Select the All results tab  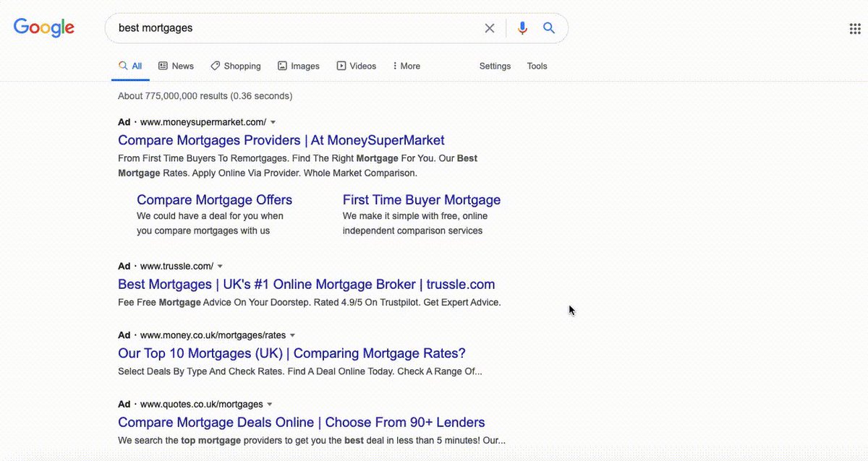(x=131, y=66)
